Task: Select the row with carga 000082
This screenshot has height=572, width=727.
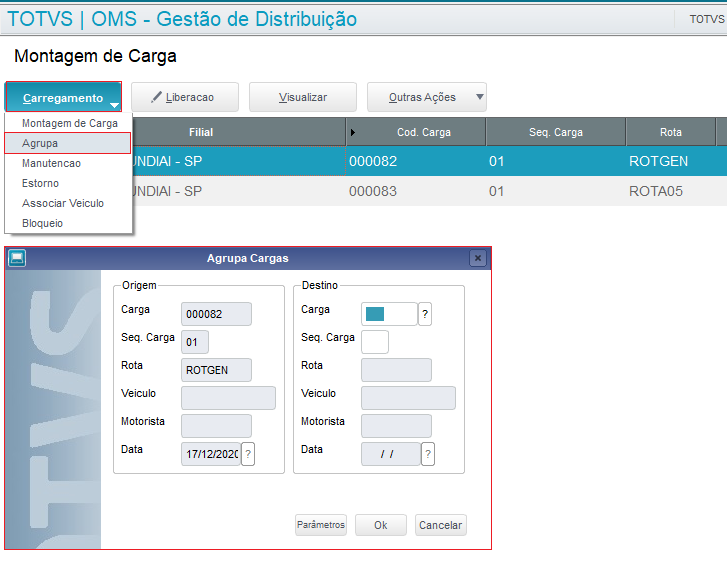Action: [429, 161]
